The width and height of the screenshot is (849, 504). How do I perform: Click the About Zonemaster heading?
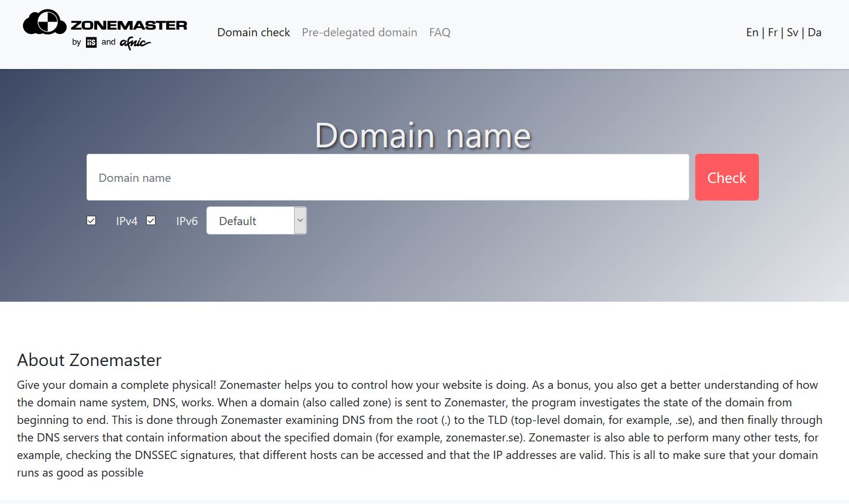pyautogui.click(x=89, y=360)
